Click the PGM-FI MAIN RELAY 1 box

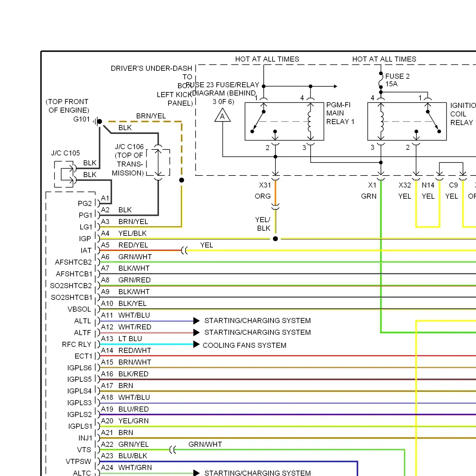(x=284, y=121)
